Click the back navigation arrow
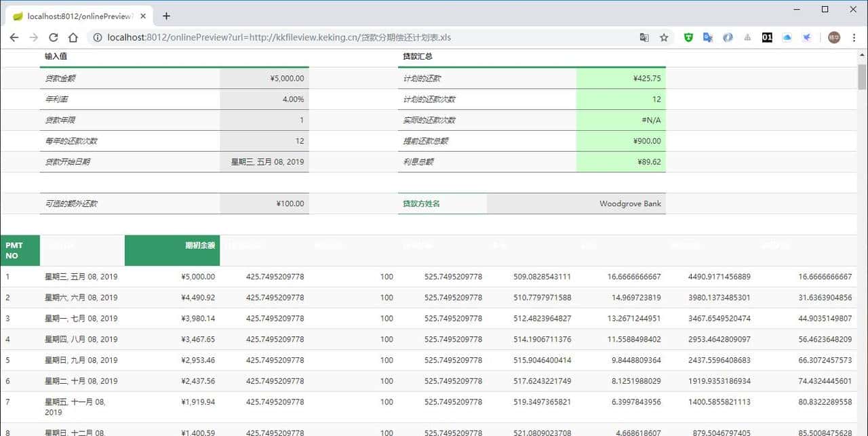This screenshot has height=436, width=868. coord(14,37)
